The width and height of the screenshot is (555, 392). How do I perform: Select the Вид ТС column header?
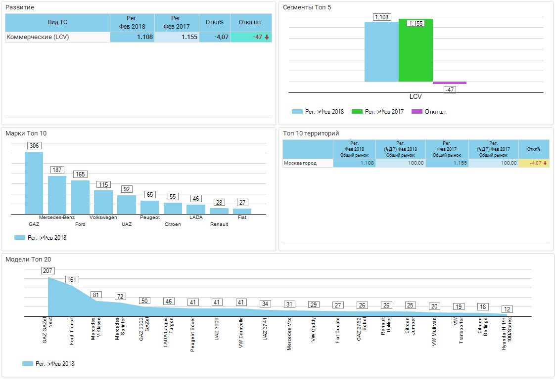point(58,22)
